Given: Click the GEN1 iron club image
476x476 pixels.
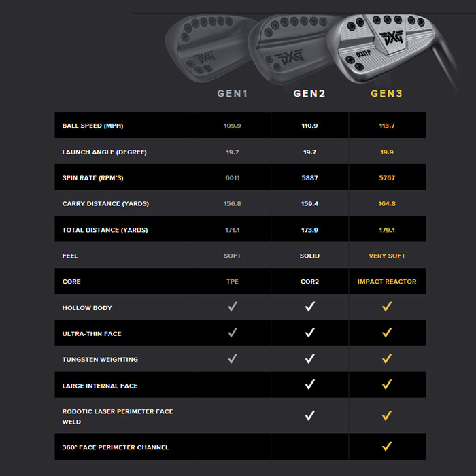Looking at the screenshot, I should coord(209,48).
